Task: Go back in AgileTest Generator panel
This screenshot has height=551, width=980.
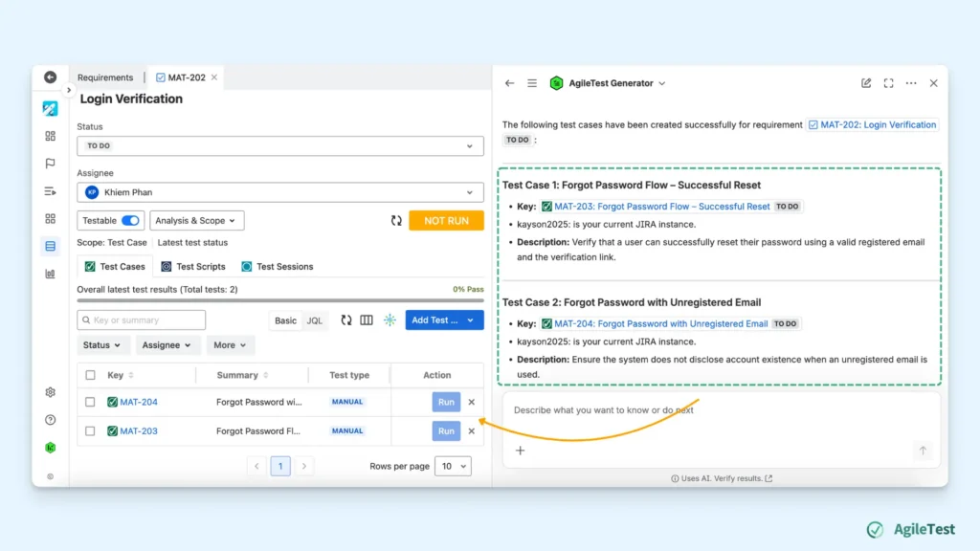Action: (509, 83)
